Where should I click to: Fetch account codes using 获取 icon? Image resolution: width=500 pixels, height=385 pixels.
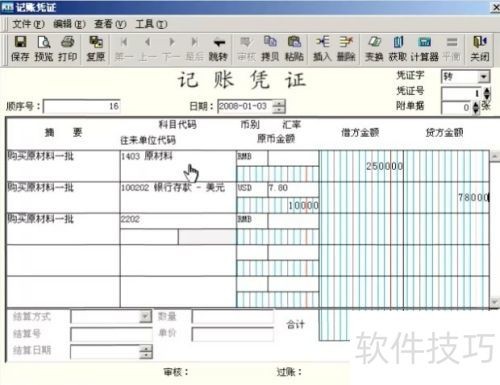point(398,49)
